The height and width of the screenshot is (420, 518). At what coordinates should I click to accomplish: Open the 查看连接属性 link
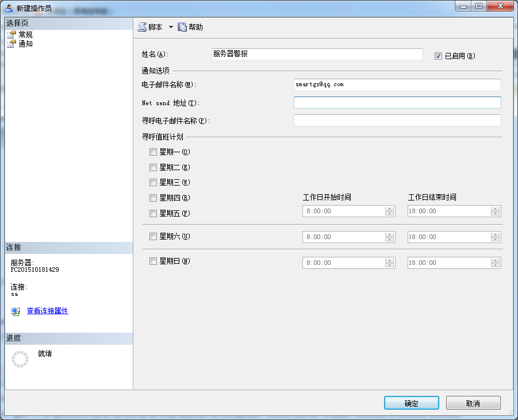(x=47, y=311)
